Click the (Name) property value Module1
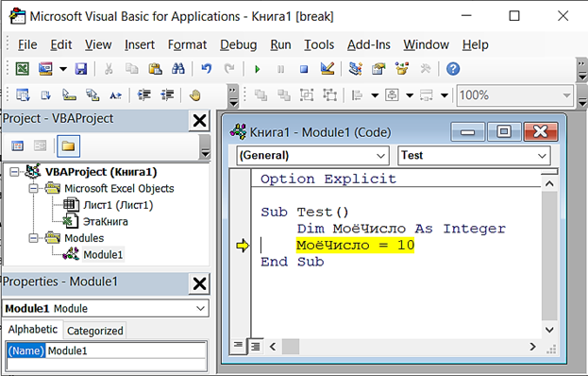Screen dimensions: 588x376 (126, 350)
